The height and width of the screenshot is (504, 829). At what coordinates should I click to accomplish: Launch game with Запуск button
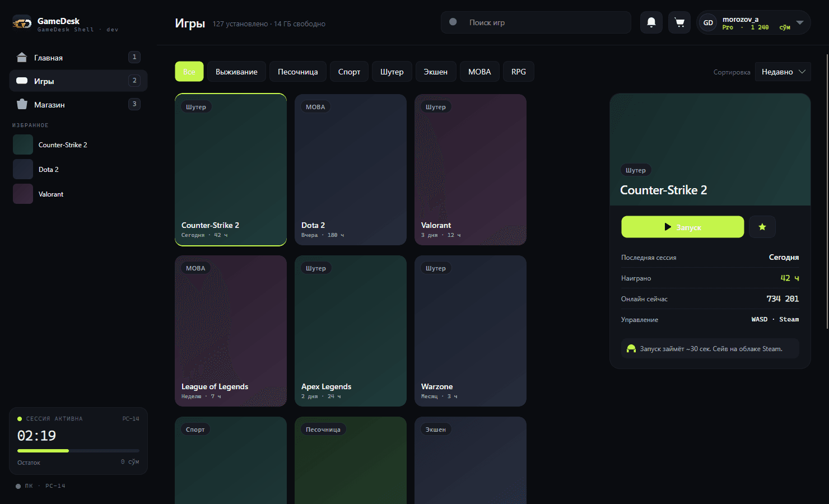[682, 227]
